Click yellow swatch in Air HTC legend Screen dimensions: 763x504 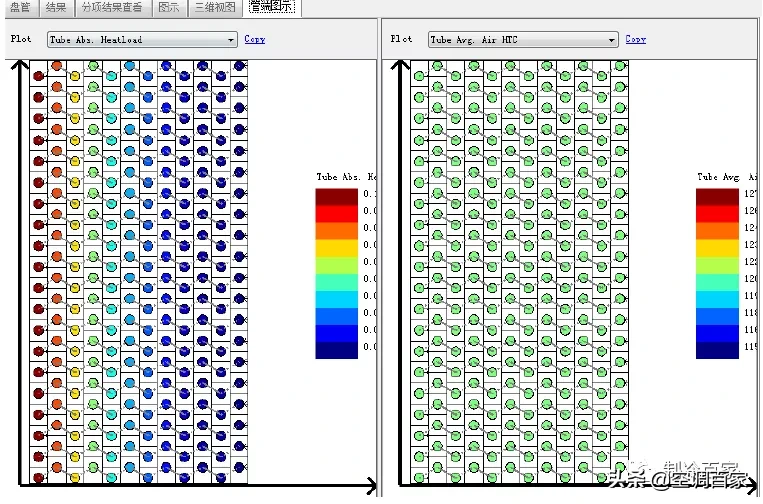pos(717,248)
